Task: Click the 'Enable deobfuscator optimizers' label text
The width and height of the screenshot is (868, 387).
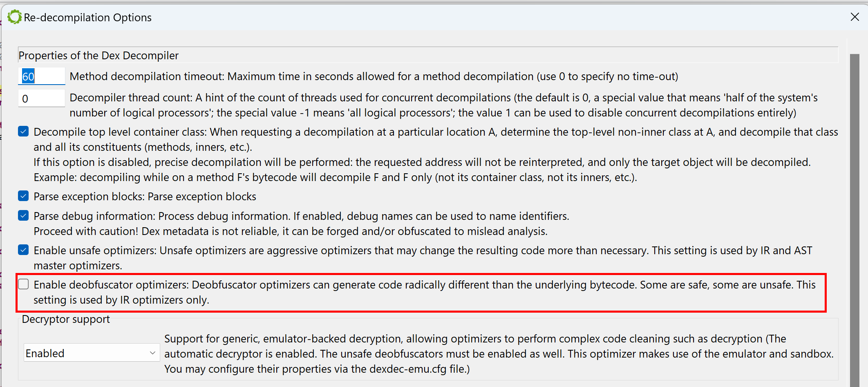Action: tap(112, 285)
